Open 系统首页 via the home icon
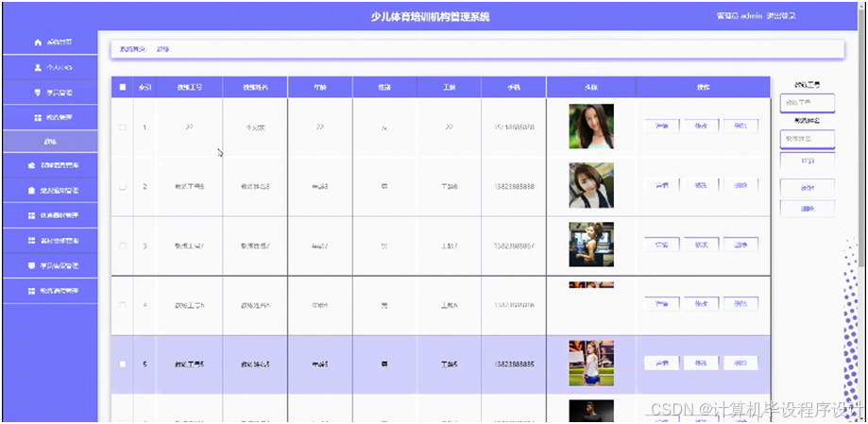Image resolution: width=868 pixels, height=424 pixels. tap(38, 42)
